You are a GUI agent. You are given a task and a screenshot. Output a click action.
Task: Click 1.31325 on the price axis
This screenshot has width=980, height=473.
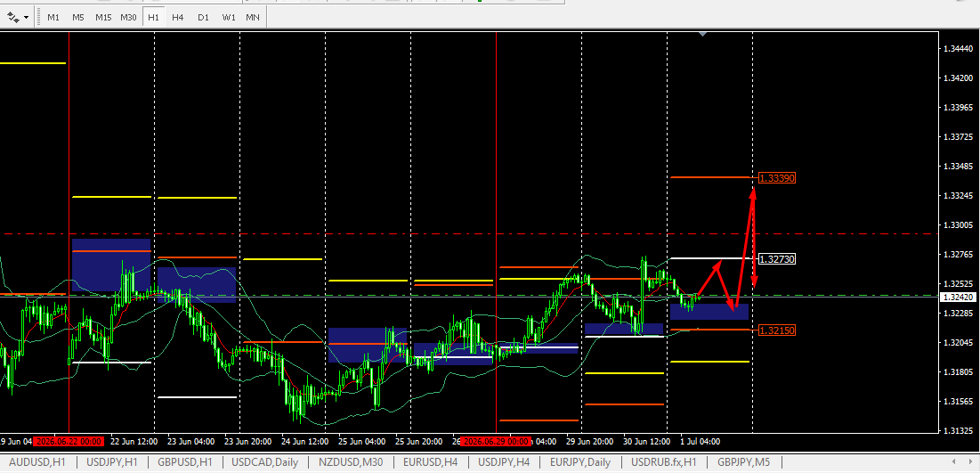958,430
